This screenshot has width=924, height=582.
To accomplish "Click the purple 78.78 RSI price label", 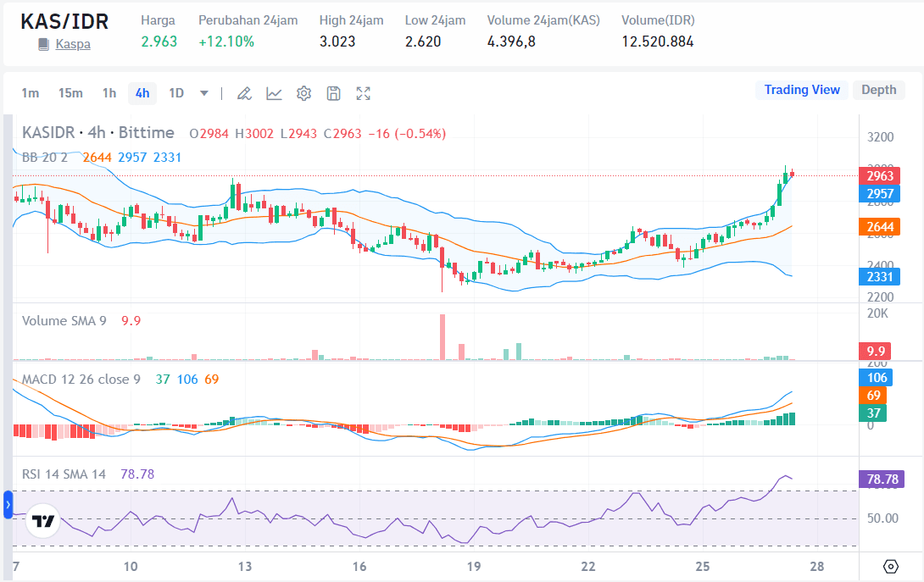I will [x=882, y=479].
